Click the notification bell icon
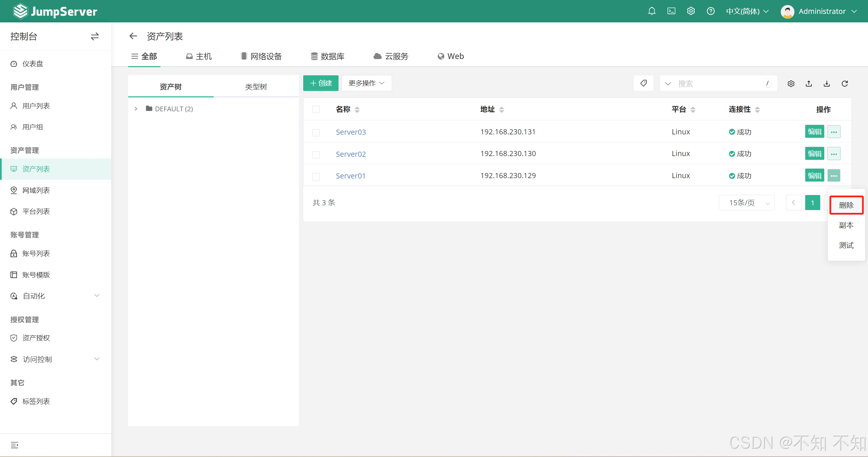868x457 pixels. coord(651,11)
